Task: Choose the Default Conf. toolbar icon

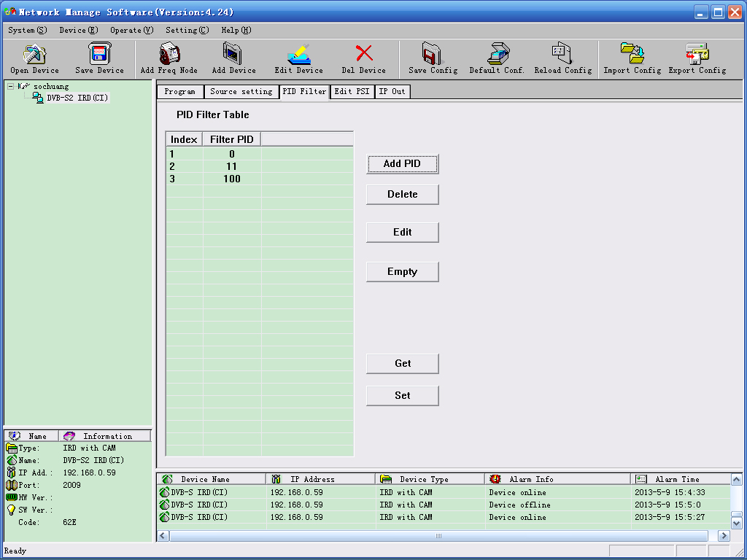Action: click(497, 54)
